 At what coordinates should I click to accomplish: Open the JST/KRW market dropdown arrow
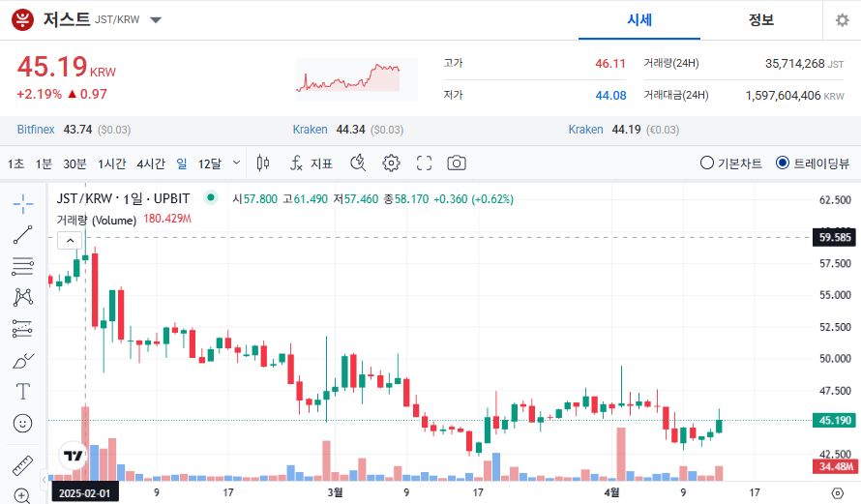tap(156, 20)
